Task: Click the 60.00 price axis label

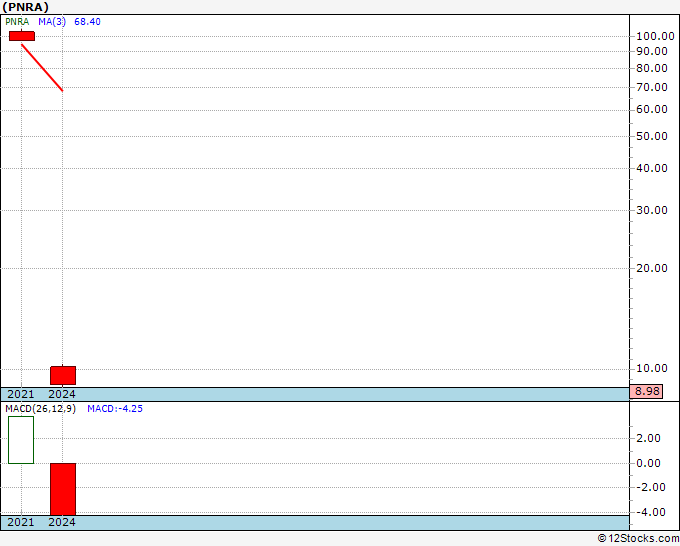Action: pyautogui.click(x=651, y=109)
